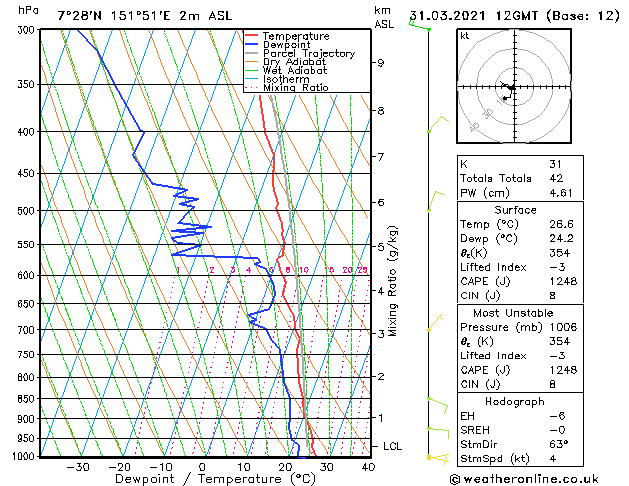The width and height of the screenshot is (629, 486).
Task: Click the "km ASL" altitude axis label
Action: point(384,17)
